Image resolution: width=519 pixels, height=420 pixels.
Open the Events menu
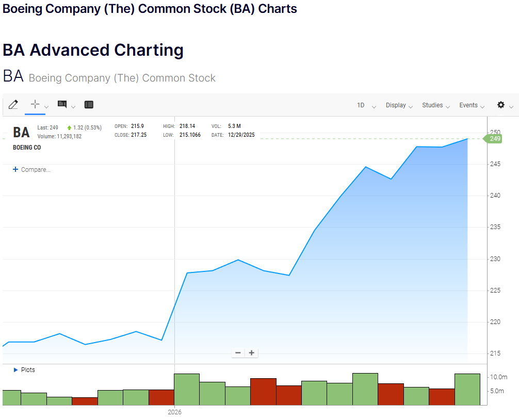(x=472, y=105)
